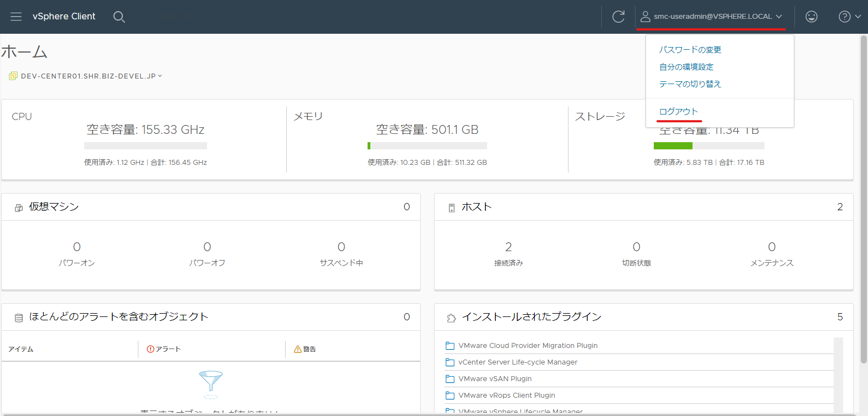Click the main page vertical scrollbar
The width and height of the screenshot is (868, 416).
864,199
